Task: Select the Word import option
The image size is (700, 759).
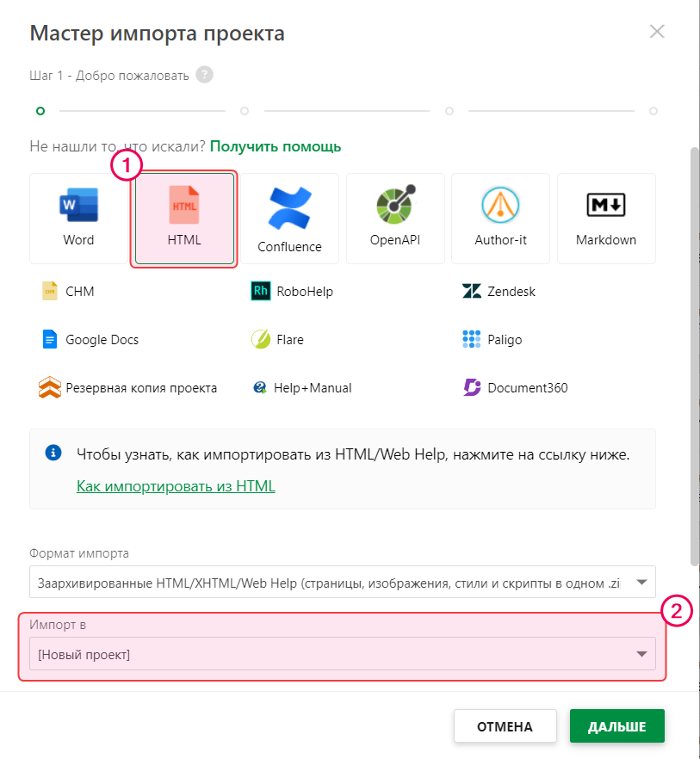Action: tap(78, 219)
